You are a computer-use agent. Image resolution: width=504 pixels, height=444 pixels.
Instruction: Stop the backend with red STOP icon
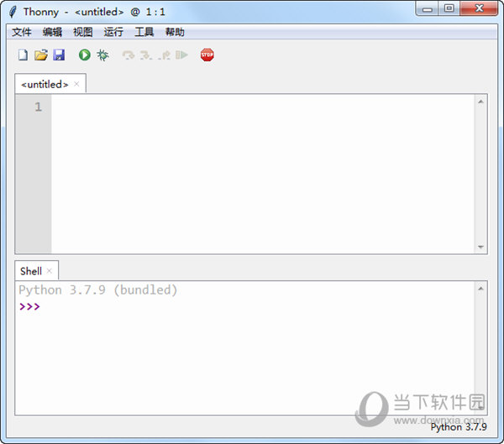pyautogui.click(x=207, y=55)
